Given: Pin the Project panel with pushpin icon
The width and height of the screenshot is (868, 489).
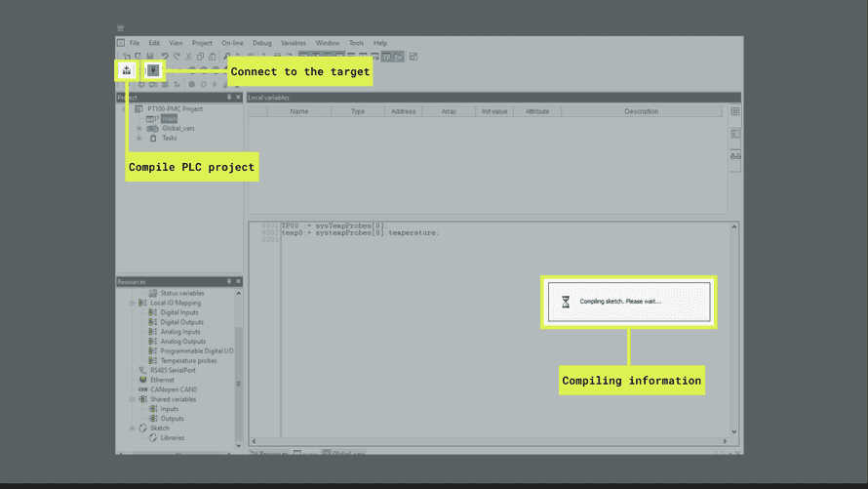Looking at the screenshot, I should [x=229, y=98].
